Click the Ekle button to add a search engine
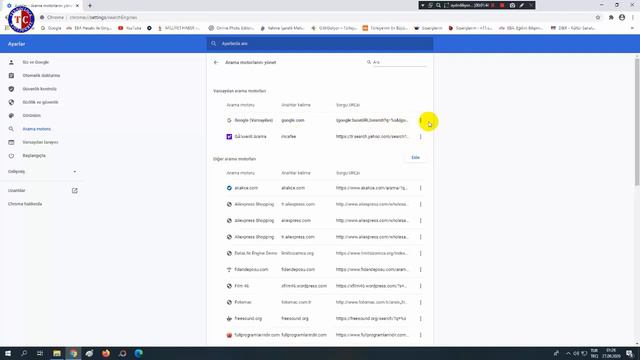 tap(415, 158)
